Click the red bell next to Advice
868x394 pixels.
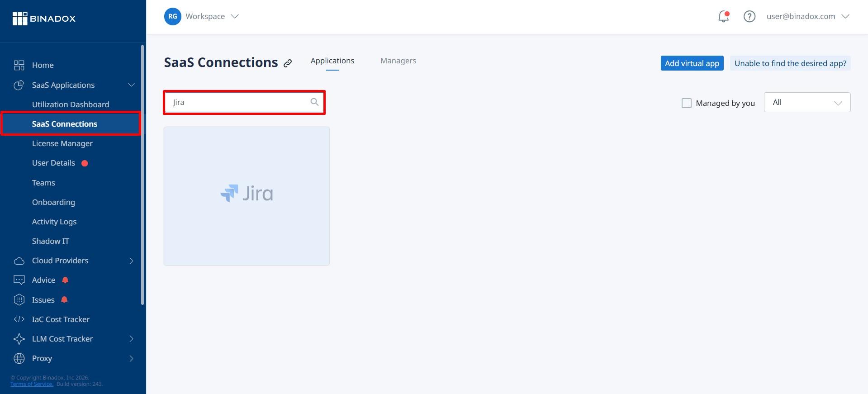pos(65,280)
